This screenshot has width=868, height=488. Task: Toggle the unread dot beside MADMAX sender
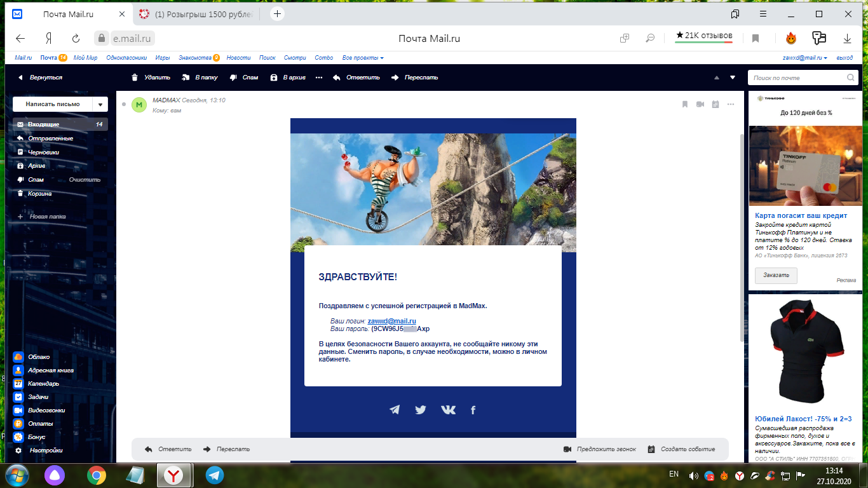coord(124,104)
